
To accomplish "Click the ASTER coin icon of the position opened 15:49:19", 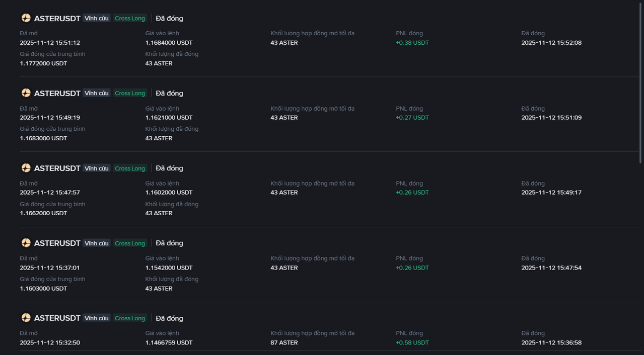I will (x=26, y=93).
